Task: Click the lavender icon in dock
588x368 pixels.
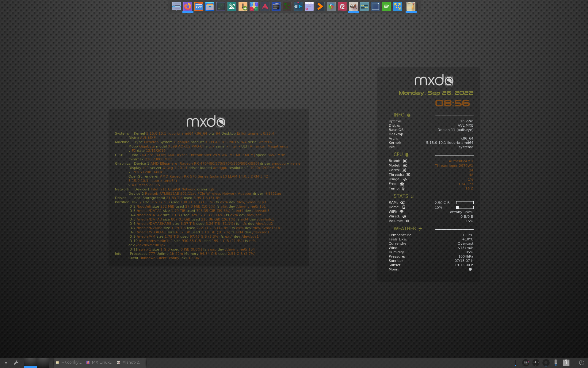Action: click(x=309, y=6)
